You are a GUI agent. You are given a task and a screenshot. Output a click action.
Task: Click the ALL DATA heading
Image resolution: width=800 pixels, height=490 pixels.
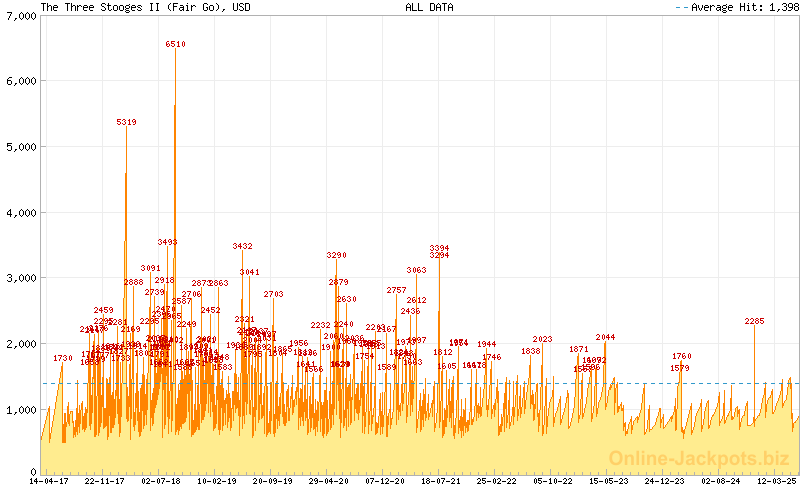click(429, 7)
